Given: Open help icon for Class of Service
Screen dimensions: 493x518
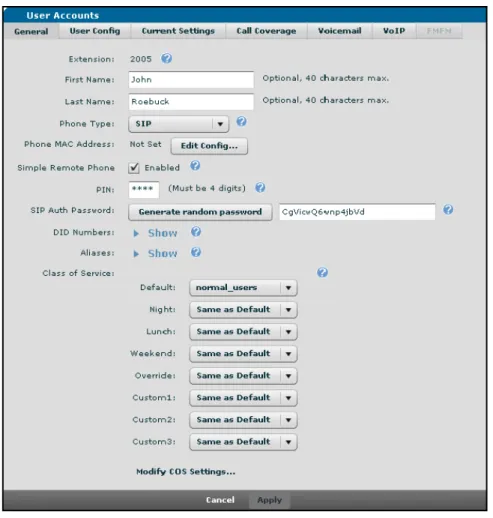Looking at the screenshot, I should click(x=322, y=273).
